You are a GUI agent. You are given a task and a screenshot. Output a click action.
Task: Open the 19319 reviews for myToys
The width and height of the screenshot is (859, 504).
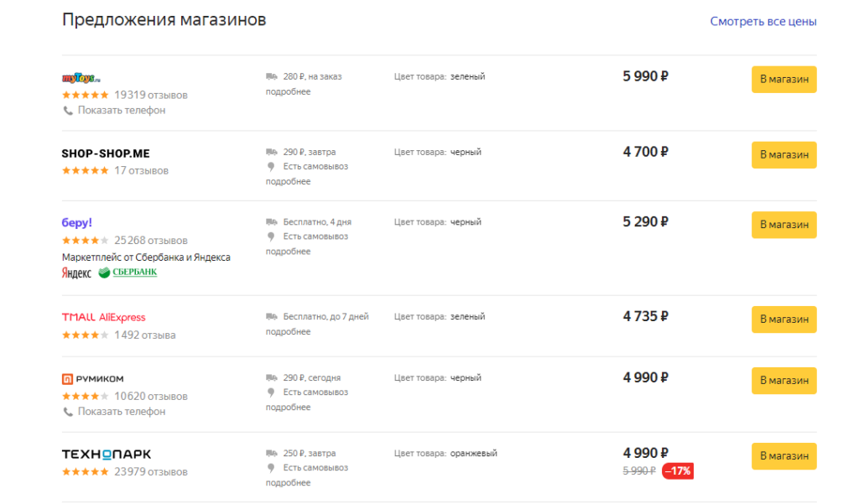pos(151,95)
